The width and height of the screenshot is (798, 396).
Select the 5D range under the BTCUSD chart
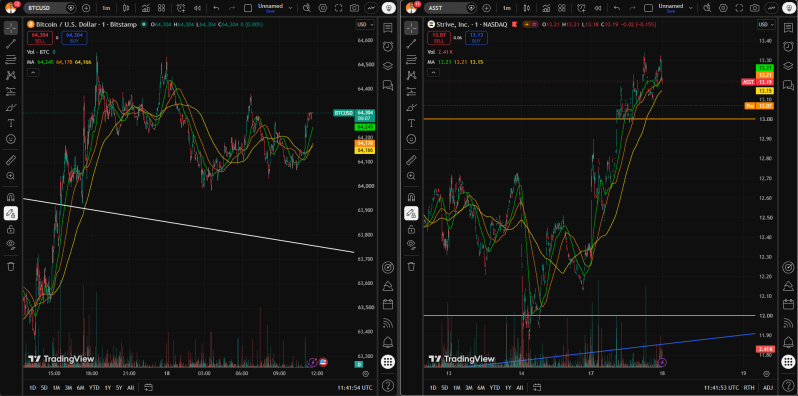[44, 388]
